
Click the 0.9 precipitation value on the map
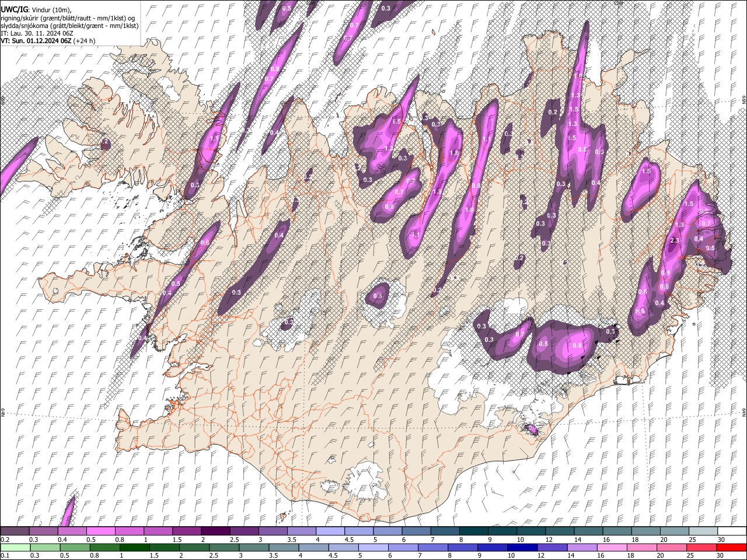tap(666, 273)
